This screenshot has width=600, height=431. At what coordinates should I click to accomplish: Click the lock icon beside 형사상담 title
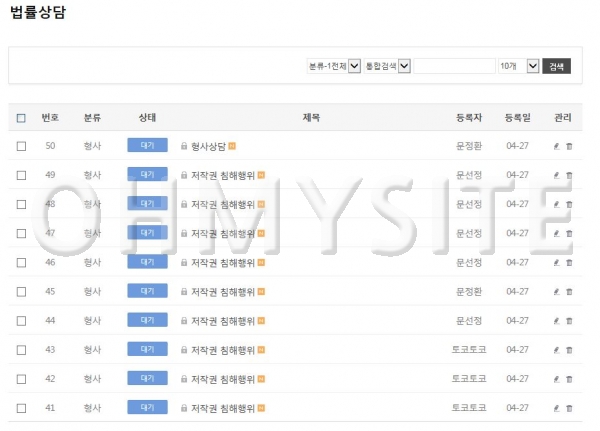[x=184, y=146]
